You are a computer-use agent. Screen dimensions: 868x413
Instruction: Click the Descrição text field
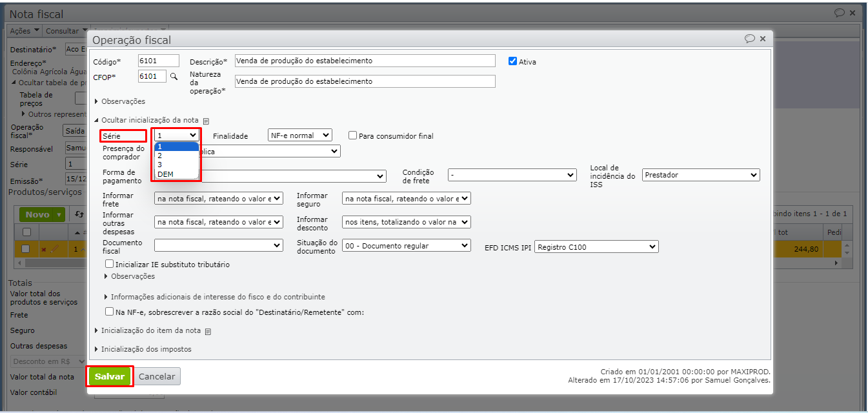pos(365,61)
